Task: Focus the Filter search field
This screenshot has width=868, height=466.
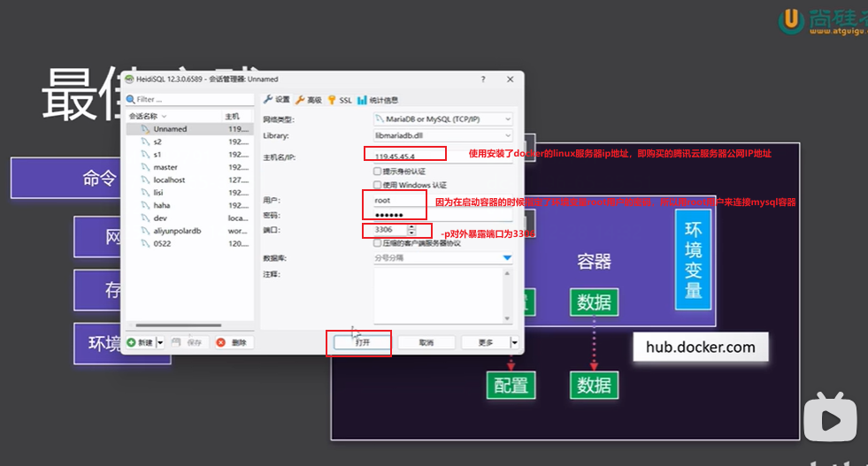Action: pos(190,100)
